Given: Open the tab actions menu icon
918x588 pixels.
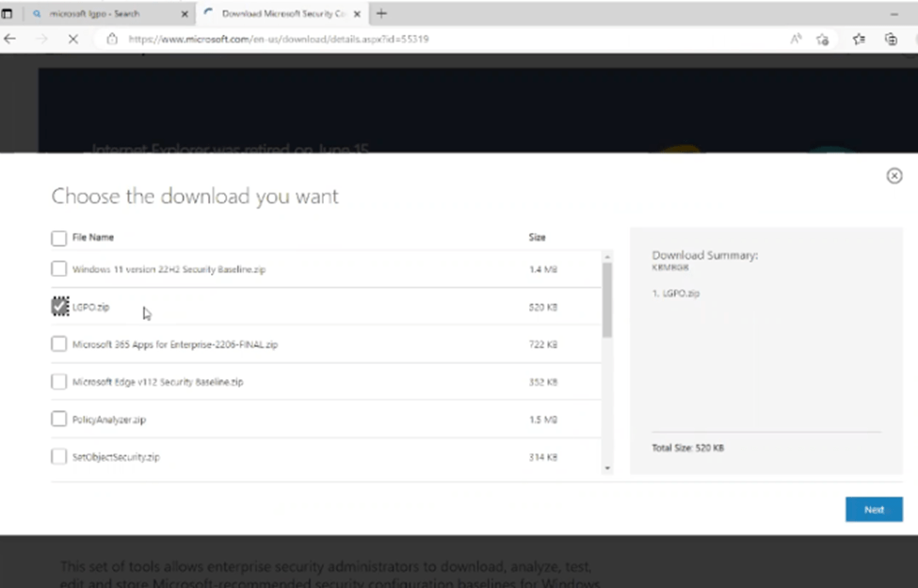Looking at the screenshot, I should tap(8, 14).
